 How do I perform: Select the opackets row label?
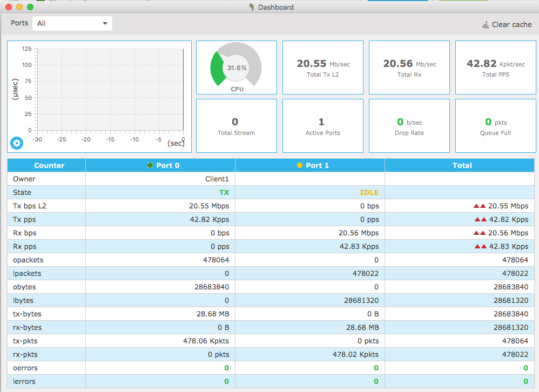click(x=28, y=260)
